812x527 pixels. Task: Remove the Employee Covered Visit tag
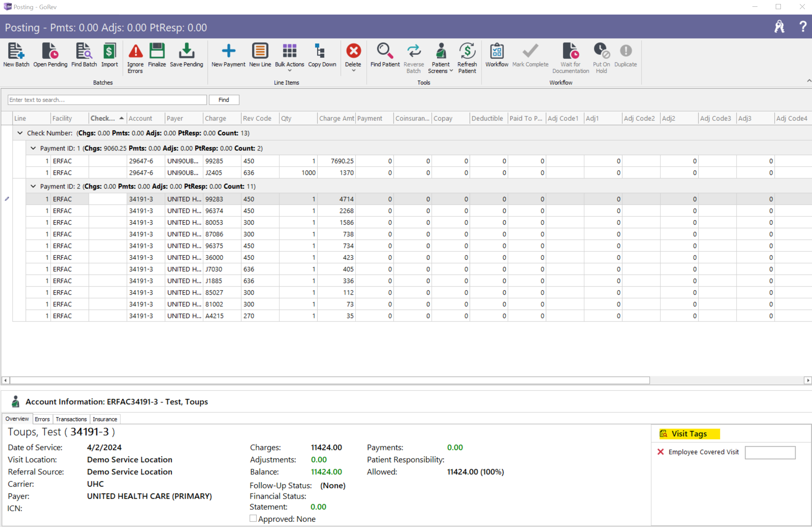(x=661, y=452)
